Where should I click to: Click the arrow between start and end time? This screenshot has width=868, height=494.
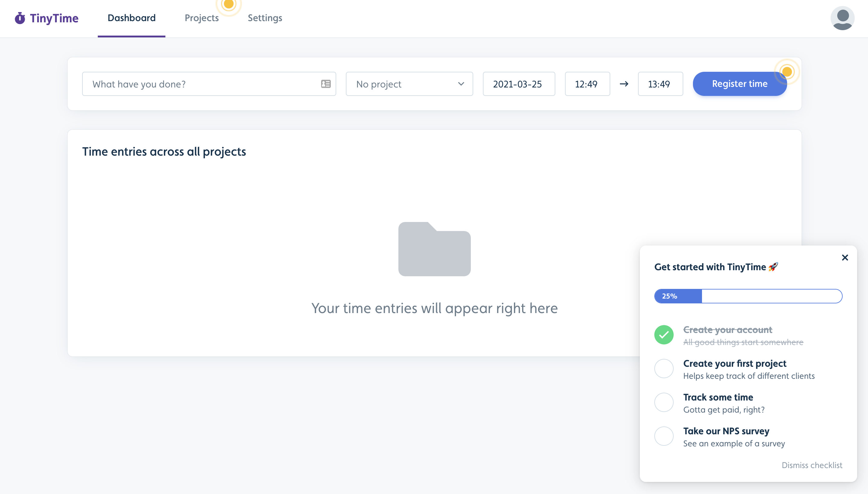[624, 84]
